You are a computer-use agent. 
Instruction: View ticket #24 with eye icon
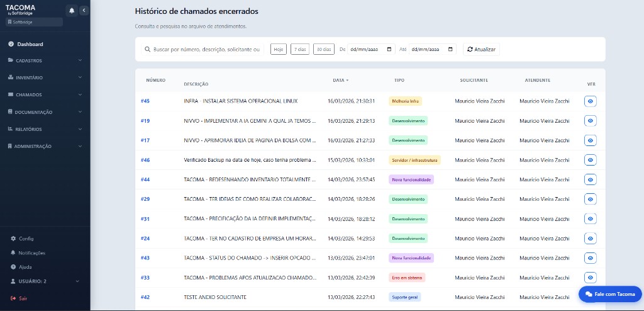(590, 238)
